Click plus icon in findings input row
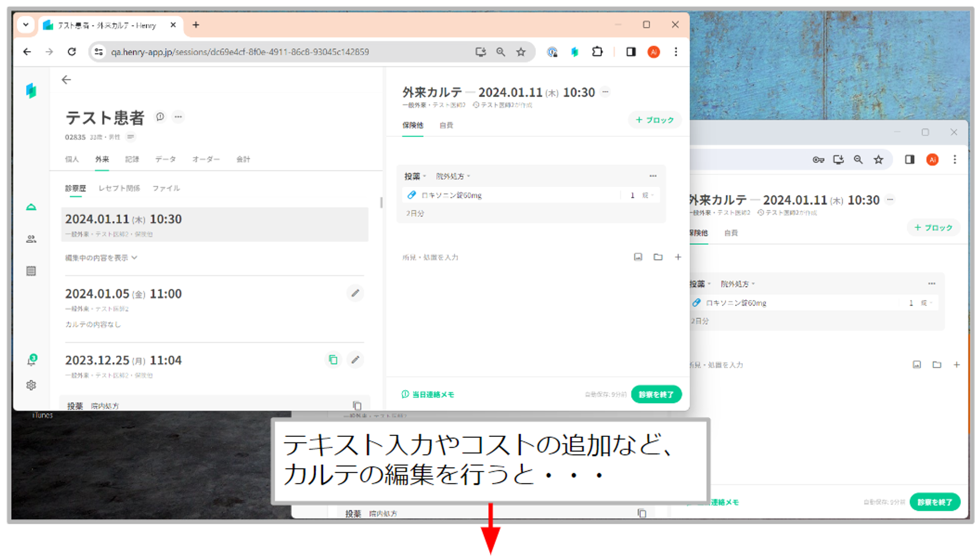980x559 pixels. click(678, 257)
